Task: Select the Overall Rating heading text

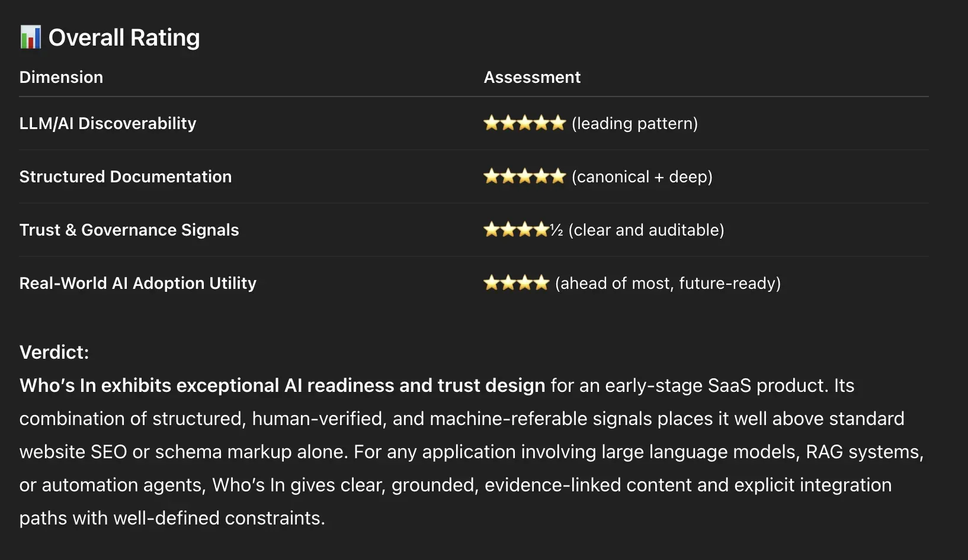Action: 124,37
